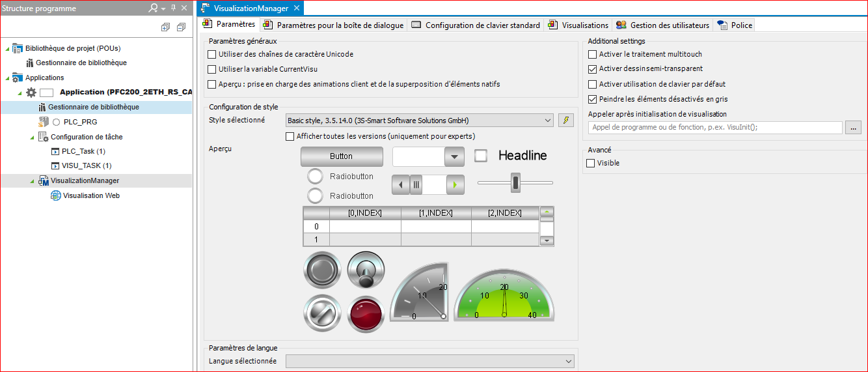Switch to the Visualisations tab
Image resolution: width=868 pixels, height=372 pixels.
(578, 25)
